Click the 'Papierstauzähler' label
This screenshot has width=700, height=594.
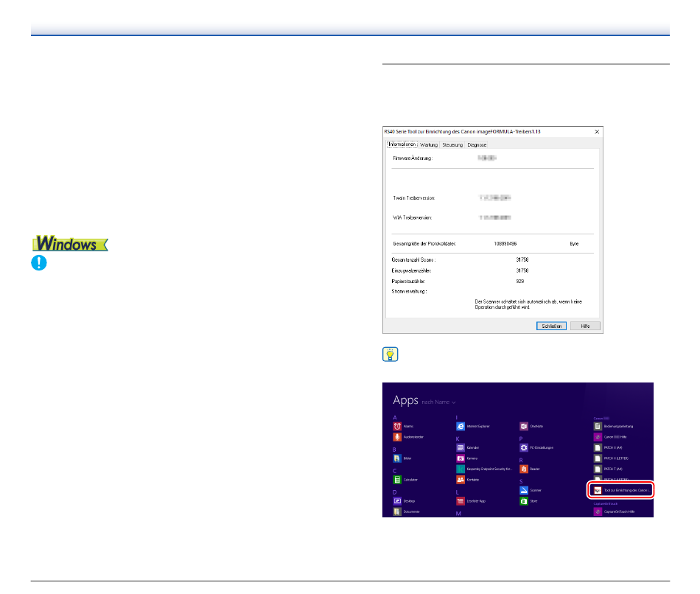(x=408, y=282)
